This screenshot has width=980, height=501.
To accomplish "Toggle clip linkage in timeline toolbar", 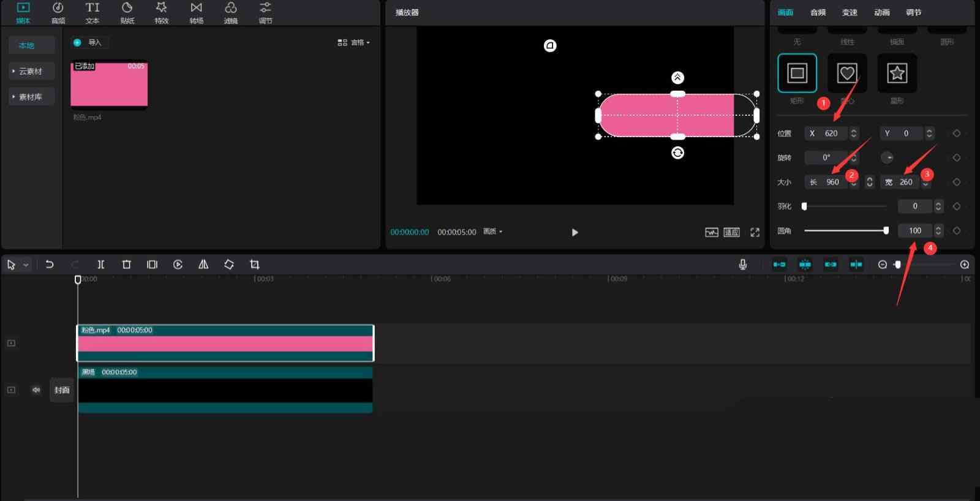I will (831, 265).
